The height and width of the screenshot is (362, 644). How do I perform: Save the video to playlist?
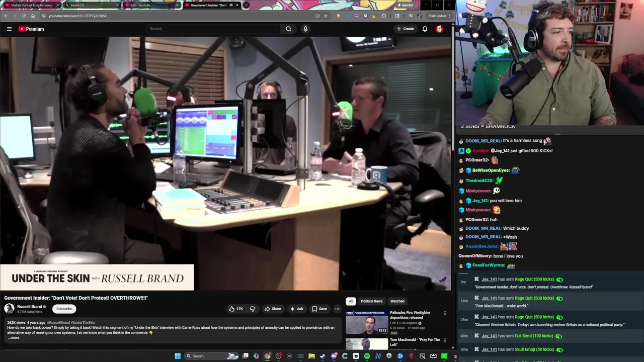pos(319,309)
